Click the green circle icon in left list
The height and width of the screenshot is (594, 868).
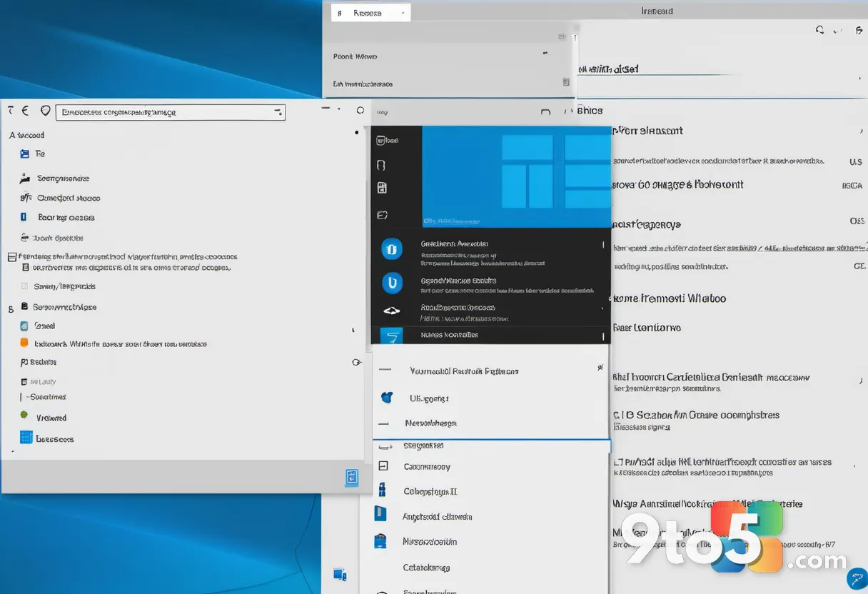[x=24, y=415]
